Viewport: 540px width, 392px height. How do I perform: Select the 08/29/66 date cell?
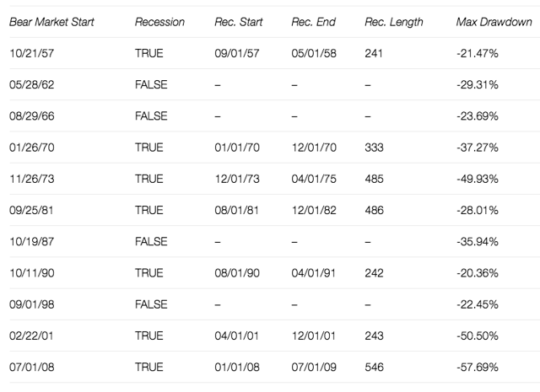(32, 116)
